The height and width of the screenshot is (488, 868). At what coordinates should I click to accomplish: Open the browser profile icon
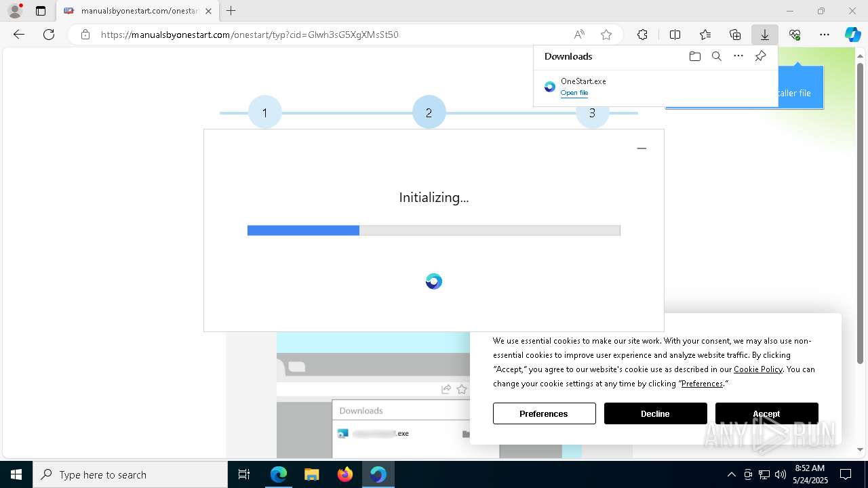(15, 11)
